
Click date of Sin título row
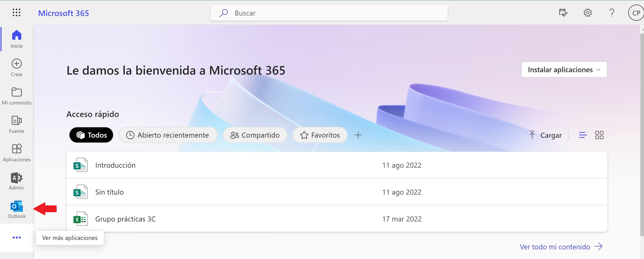pos(402,192)
